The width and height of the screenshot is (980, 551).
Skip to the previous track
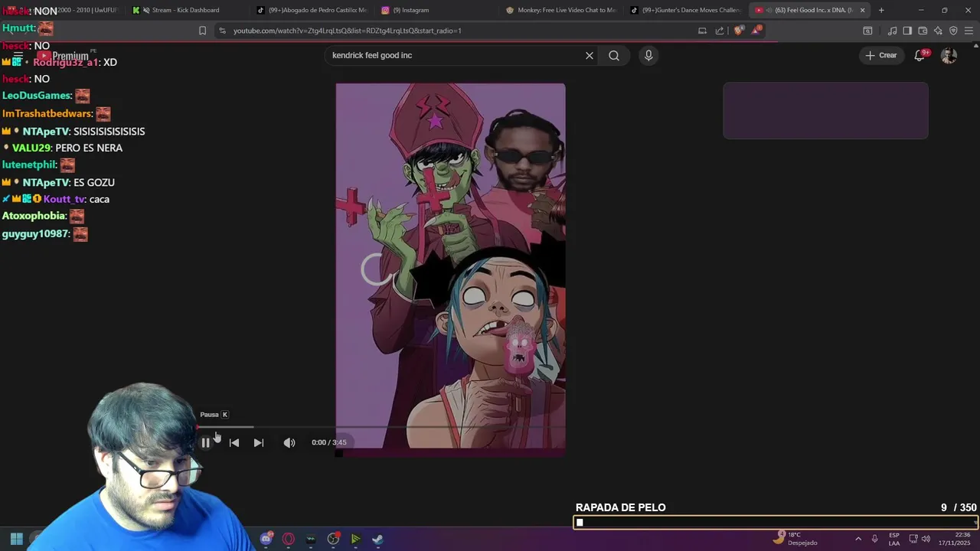pyautogui.click(x=234, y=442)
